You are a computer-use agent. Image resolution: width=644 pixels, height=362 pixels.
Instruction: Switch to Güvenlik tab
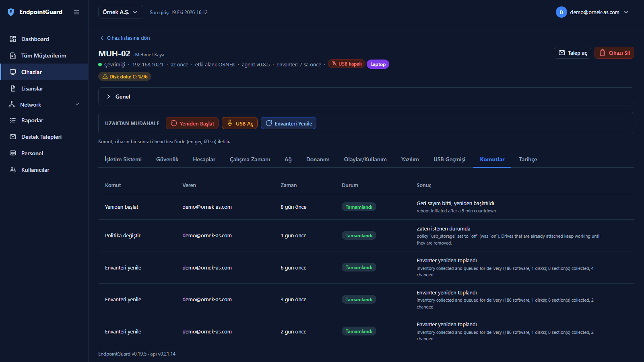click(x=167, y=159)
